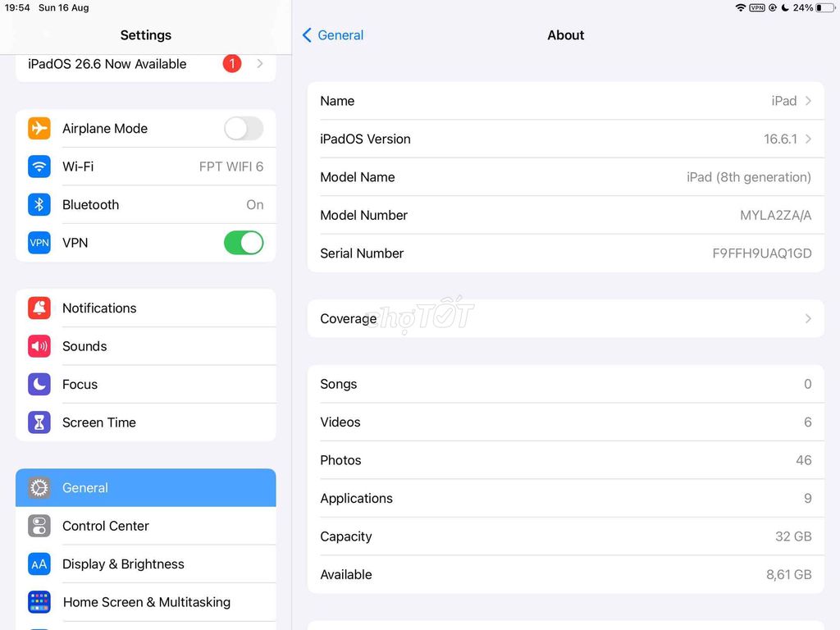Tap the VPN blue icon in sidebar

click(x=39, y=243)
